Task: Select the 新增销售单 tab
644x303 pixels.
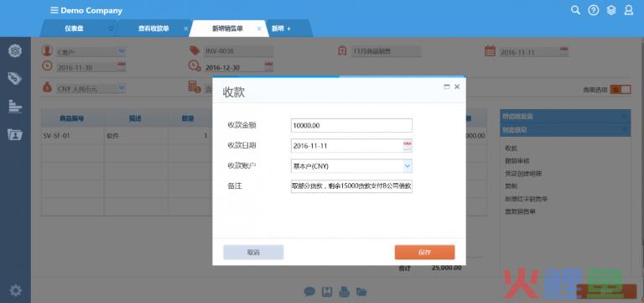Action: (227, 29)
